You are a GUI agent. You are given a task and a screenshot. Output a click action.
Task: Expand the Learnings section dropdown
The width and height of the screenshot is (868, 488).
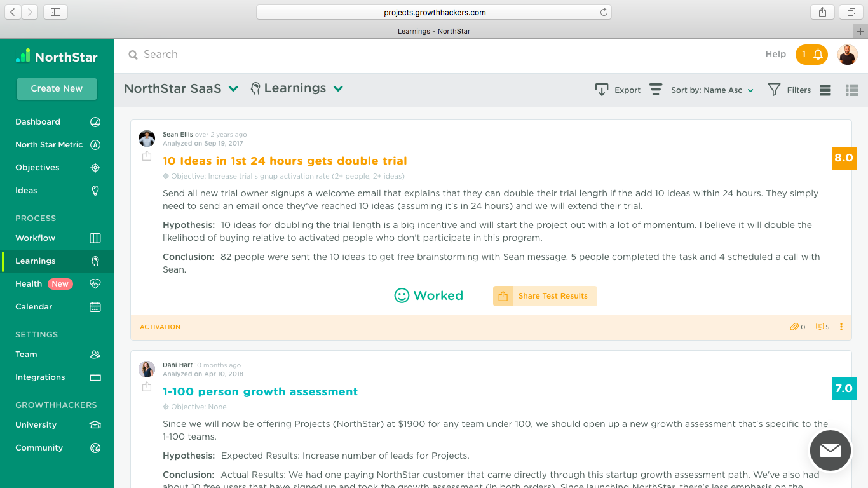click(338, 89)
